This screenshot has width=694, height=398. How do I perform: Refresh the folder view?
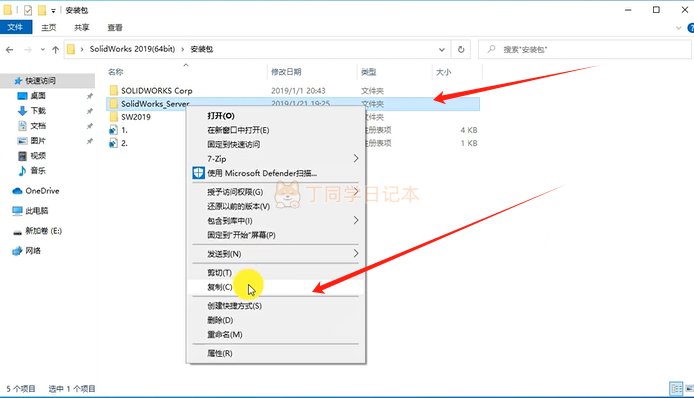point(461,50)
